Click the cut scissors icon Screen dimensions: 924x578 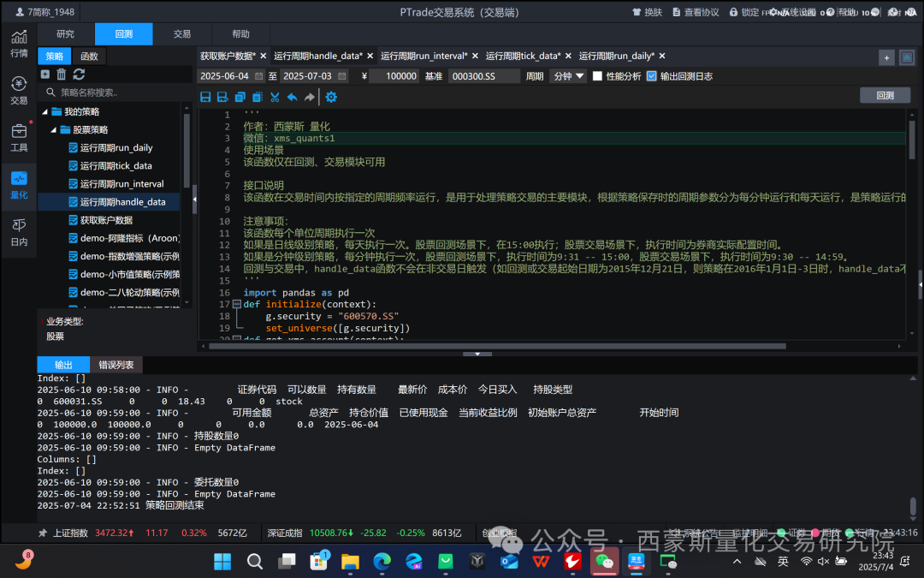tap(275, 98)
